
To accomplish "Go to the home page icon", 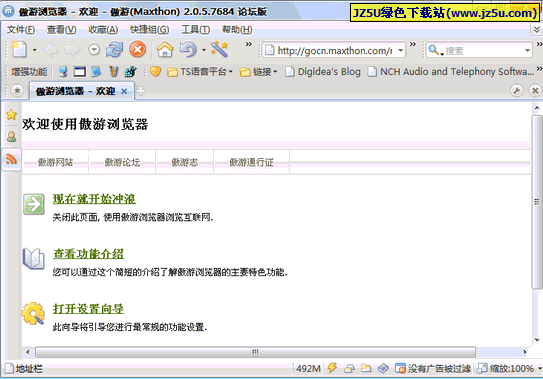I will click(165, 50).
